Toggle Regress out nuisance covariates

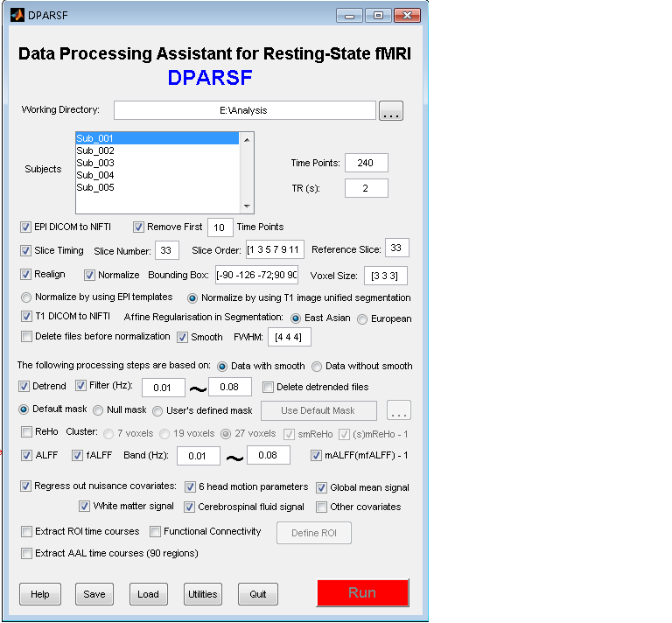point(25,486)
